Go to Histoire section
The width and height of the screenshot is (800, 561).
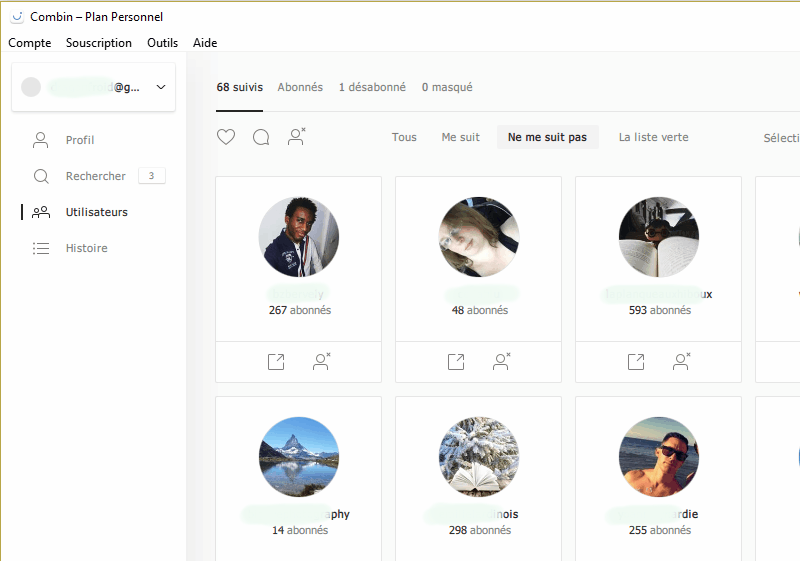point(86,248)
